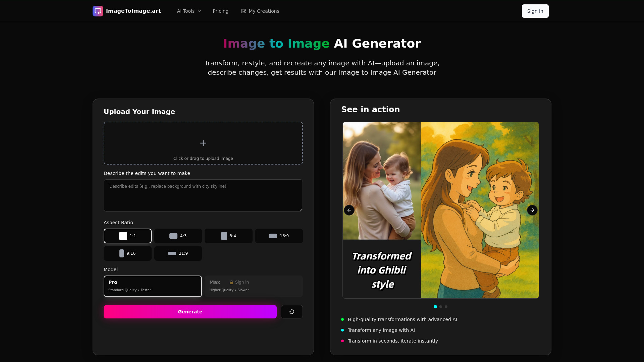644x362 pixels.
Task: Focus the describe edits text field
Action: pyautogui.click(x=203, y=195)
